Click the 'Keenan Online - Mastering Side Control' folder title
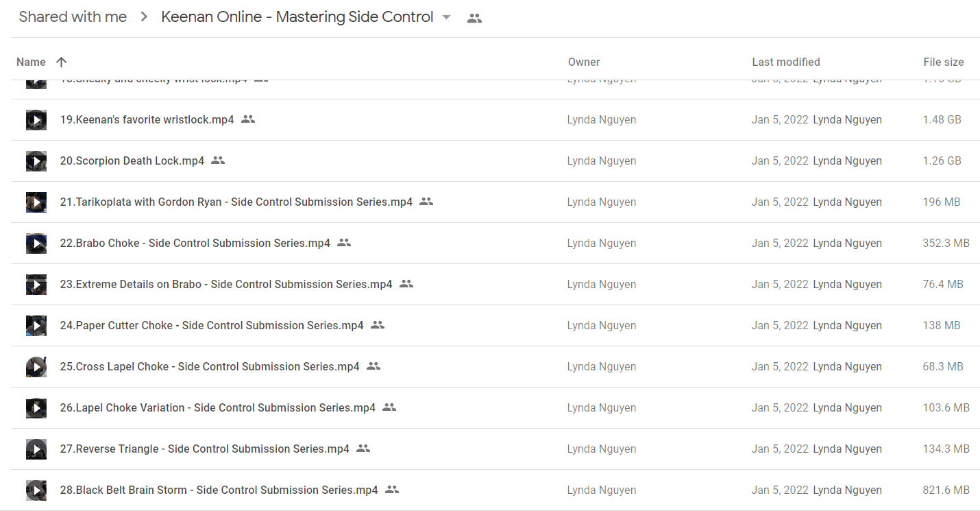The height and width of the screenshot is (511, 980). 297,17
